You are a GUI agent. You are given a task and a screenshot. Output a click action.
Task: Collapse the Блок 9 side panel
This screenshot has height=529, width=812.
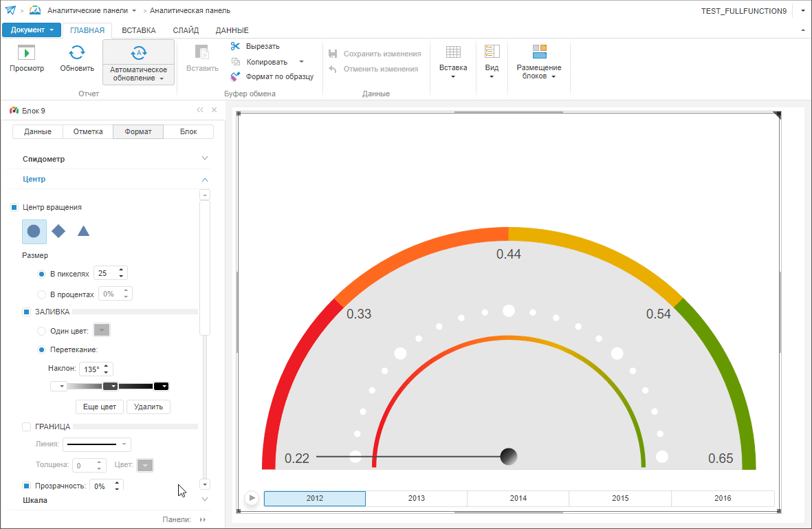coord(200,110)
